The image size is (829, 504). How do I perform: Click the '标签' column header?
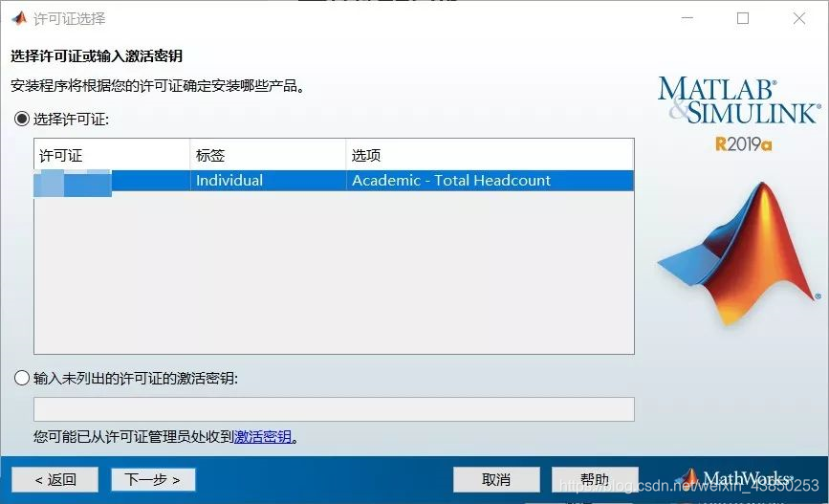[268, 155]
